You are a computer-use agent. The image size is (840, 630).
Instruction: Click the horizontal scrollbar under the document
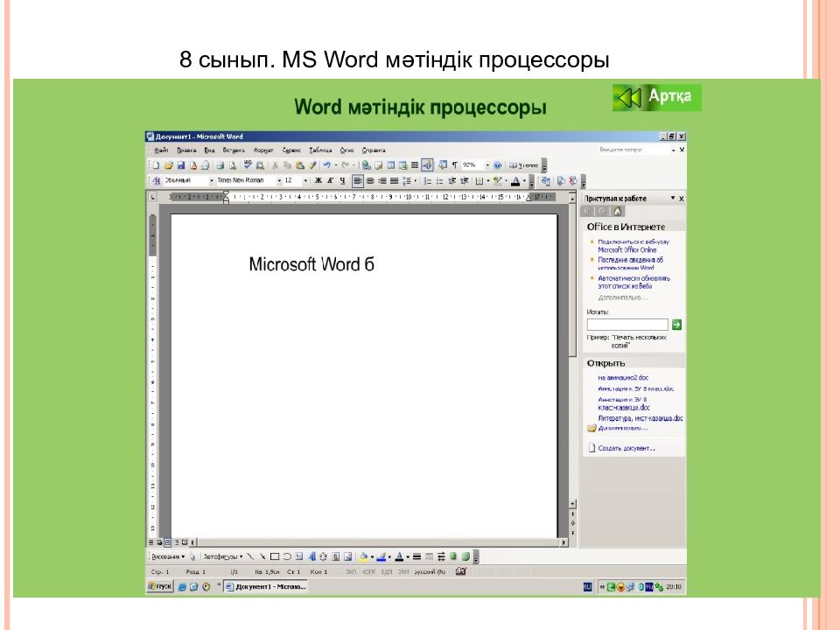(378, 542)
